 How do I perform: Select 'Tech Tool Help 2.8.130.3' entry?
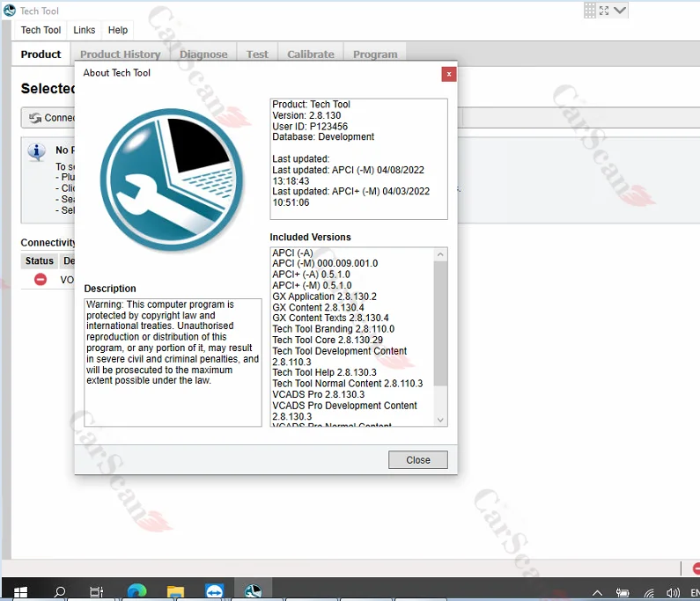325,372
